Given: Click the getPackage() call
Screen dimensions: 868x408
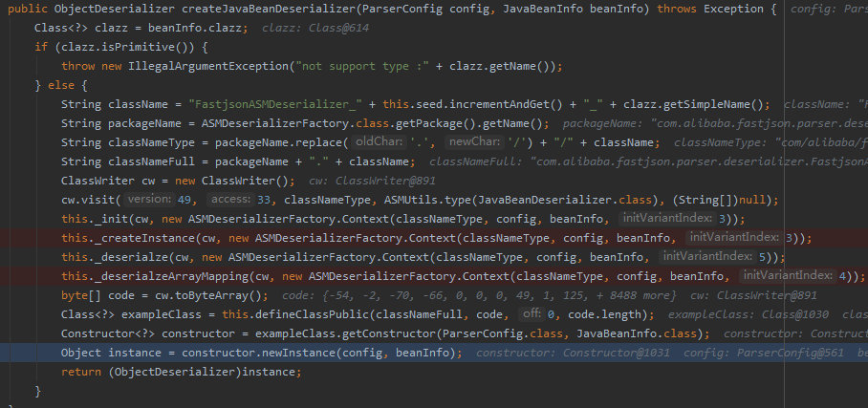Looking at the screenshot, I should [x=430, y=124].
